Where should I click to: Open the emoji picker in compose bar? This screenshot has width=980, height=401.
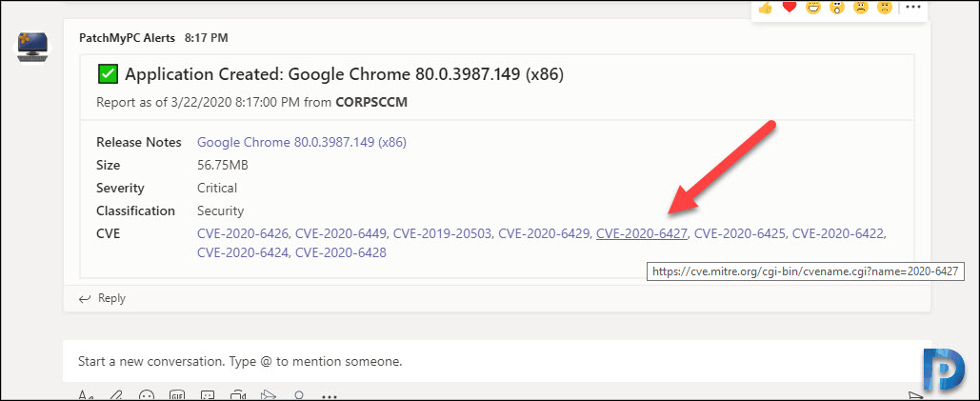coord(147,396)
